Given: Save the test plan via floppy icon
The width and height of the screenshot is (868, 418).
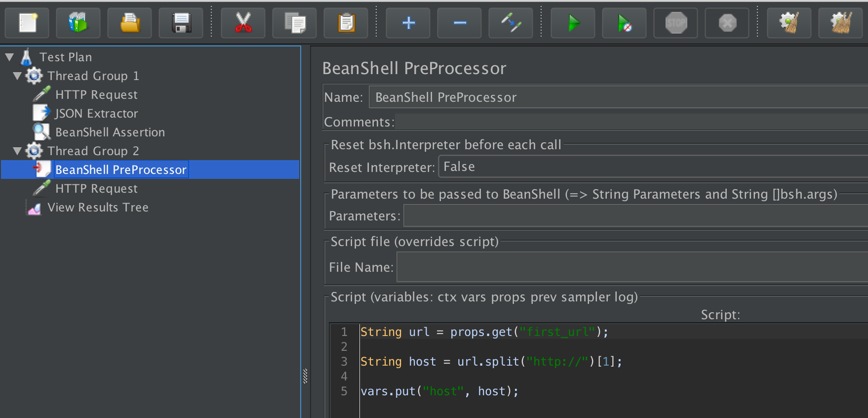Looking at the screenshot, I should [181, 23].
